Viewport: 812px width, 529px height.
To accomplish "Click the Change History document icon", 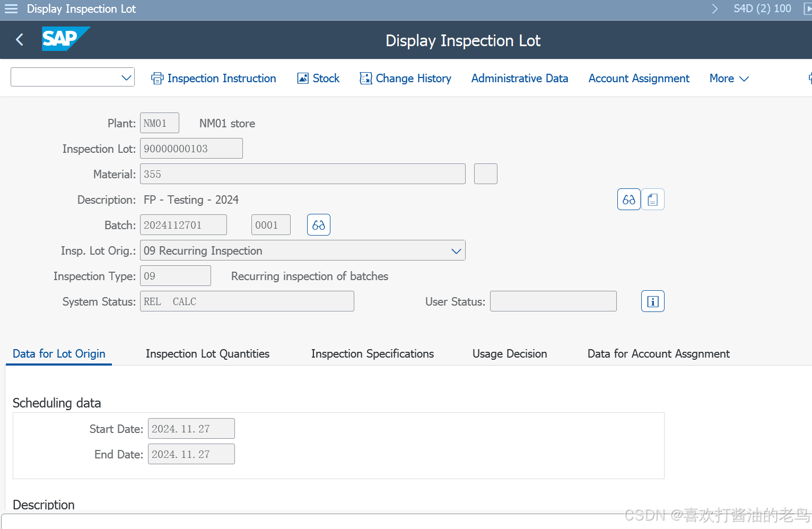I will (x=366, y=79).
